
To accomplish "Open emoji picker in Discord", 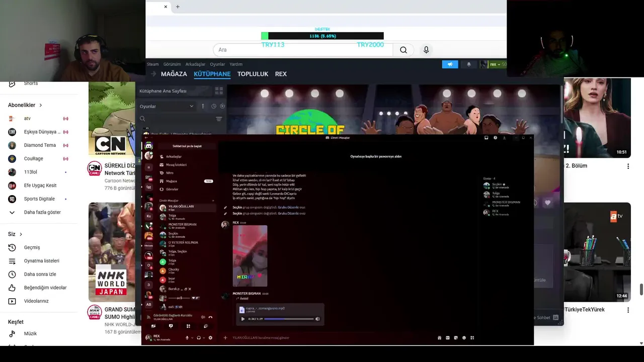I will tap(464, 338).
